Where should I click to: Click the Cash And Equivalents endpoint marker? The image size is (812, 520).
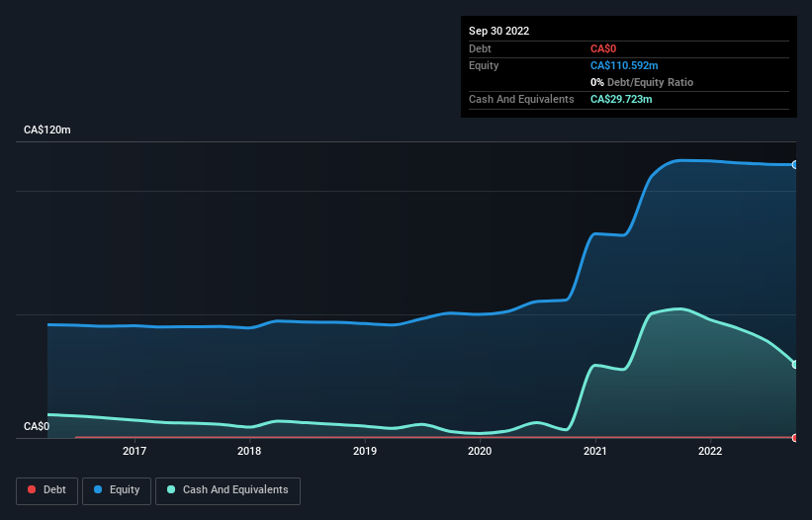[795, 364]
